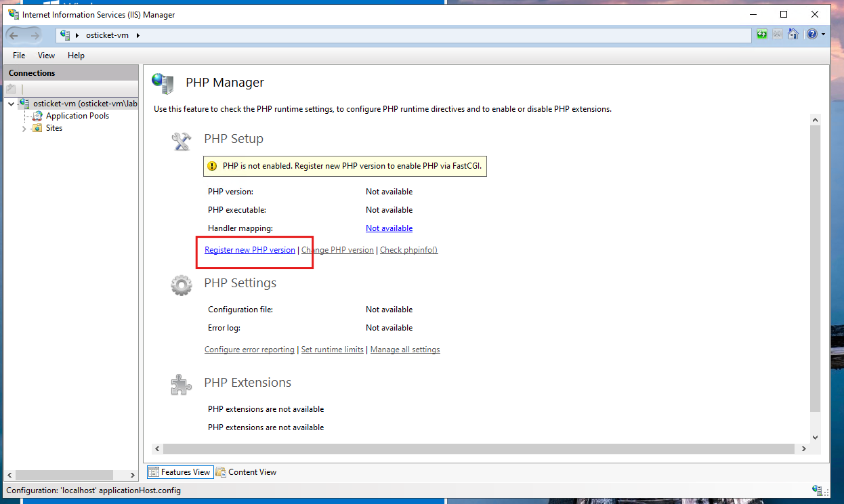Screen dimensions: 844x504
Task: Click Manage all settings link
Action: [x=405, y=350]
